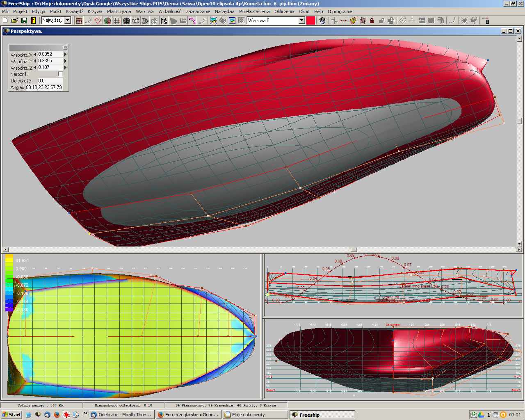This screenshot has height=420, width=525.
Task: Open the Obliczenia menu
Action: click(x=284, y=11)
